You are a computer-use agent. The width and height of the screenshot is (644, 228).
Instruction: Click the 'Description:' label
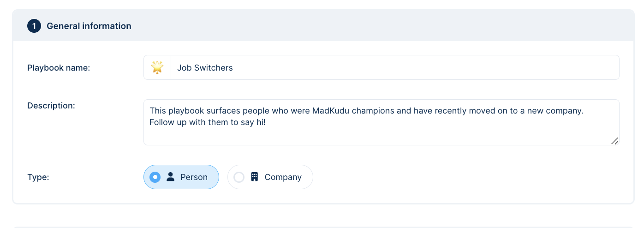51,106
